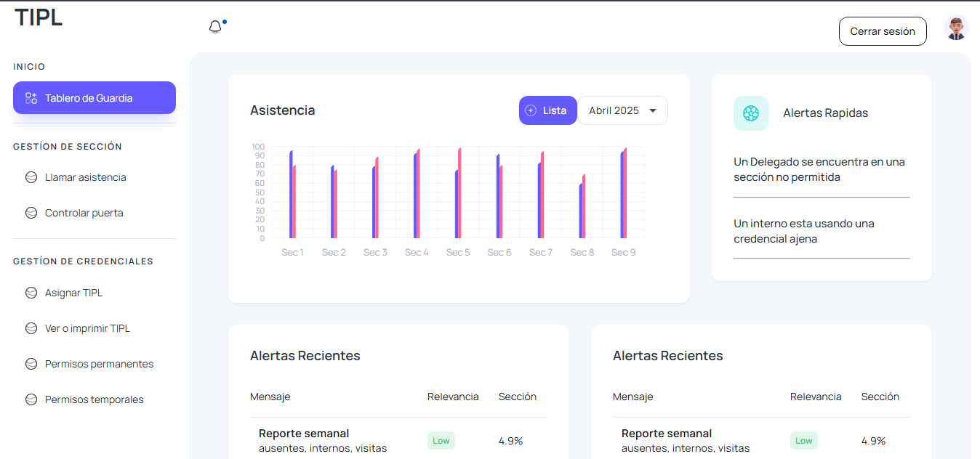Click the Sec 9 axis label
Viewport: 980px width, 459px height.
pos(624,252)
